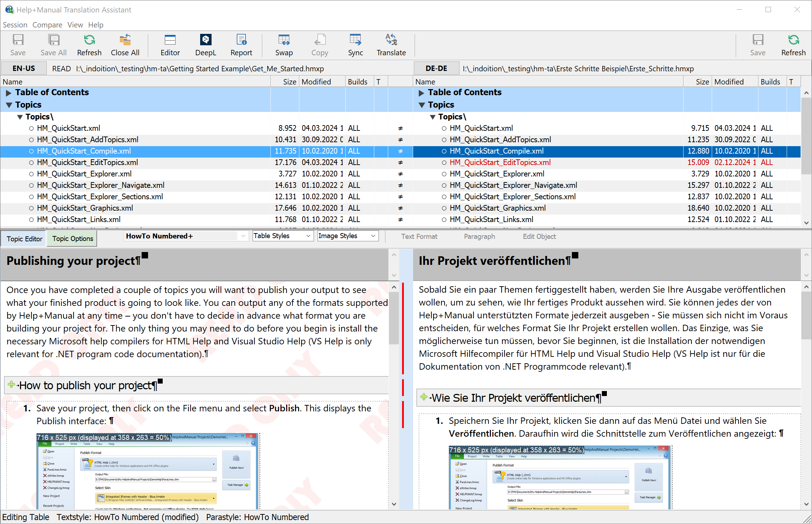Select red HM_QuickStart_EditTopics.xml on right

click(x=607, y=163)
